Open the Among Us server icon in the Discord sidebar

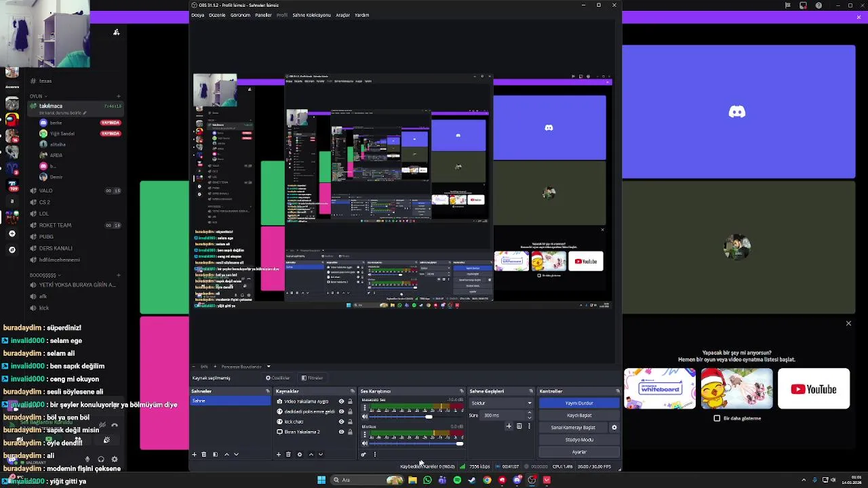click(12, 120)
